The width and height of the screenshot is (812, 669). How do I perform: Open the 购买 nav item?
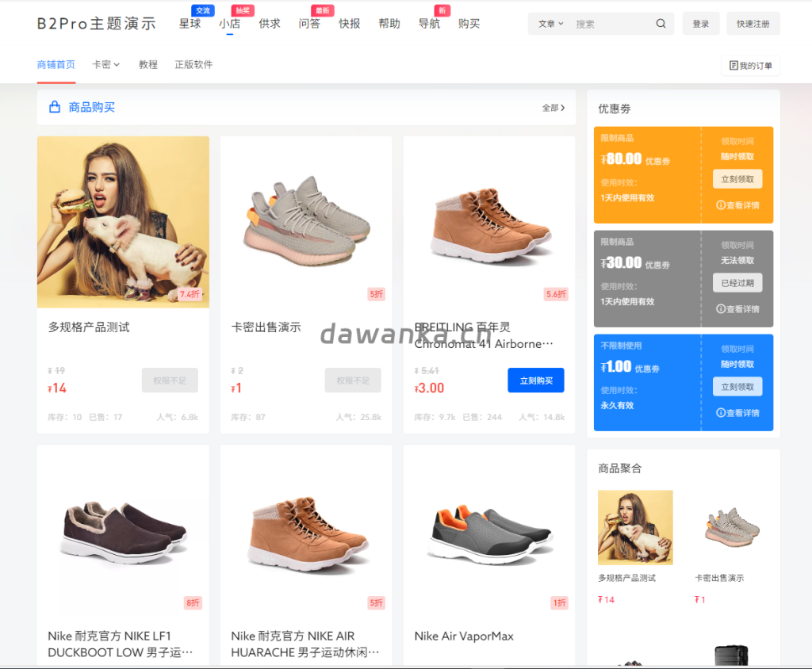tap(469, 24)
